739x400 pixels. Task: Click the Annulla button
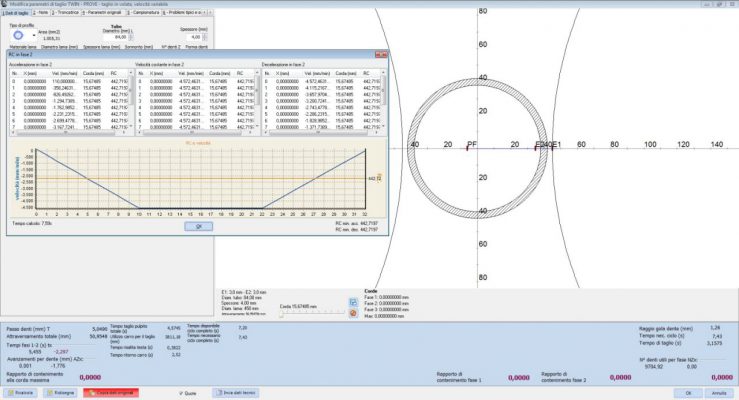pos(719,393)
